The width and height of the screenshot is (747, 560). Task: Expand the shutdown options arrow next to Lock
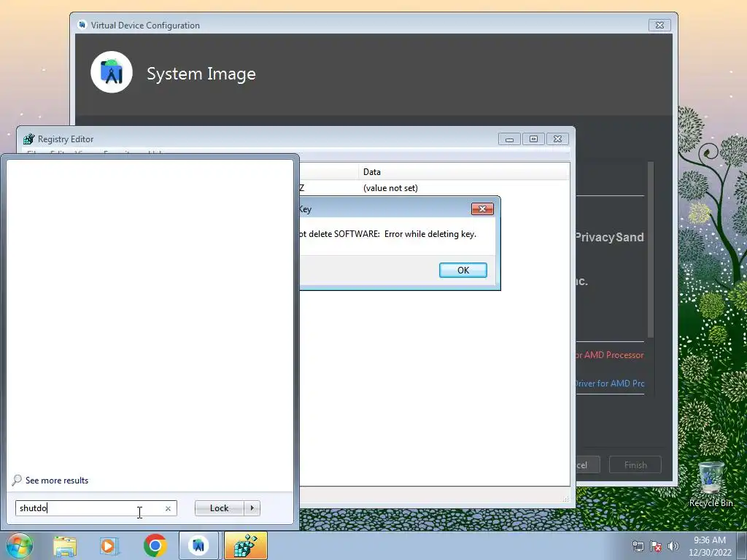tap(252, 508)
